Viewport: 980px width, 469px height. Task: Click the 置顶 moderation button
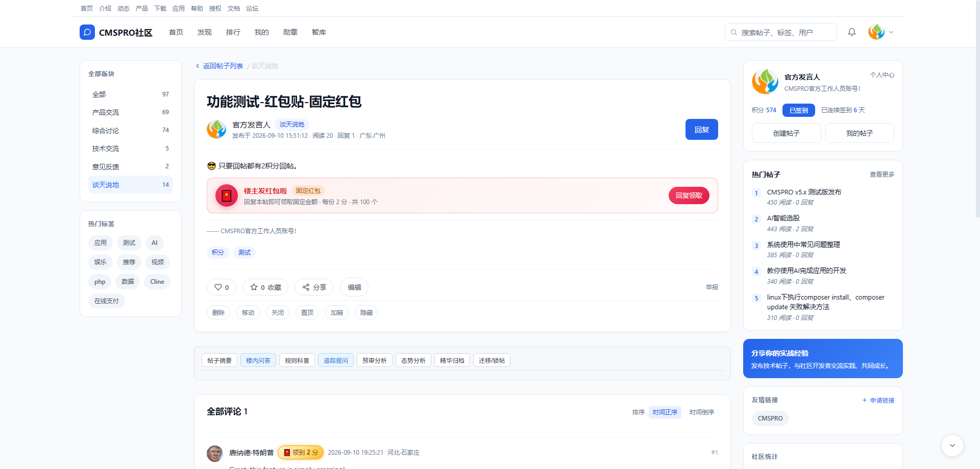[x=307, y=313]
